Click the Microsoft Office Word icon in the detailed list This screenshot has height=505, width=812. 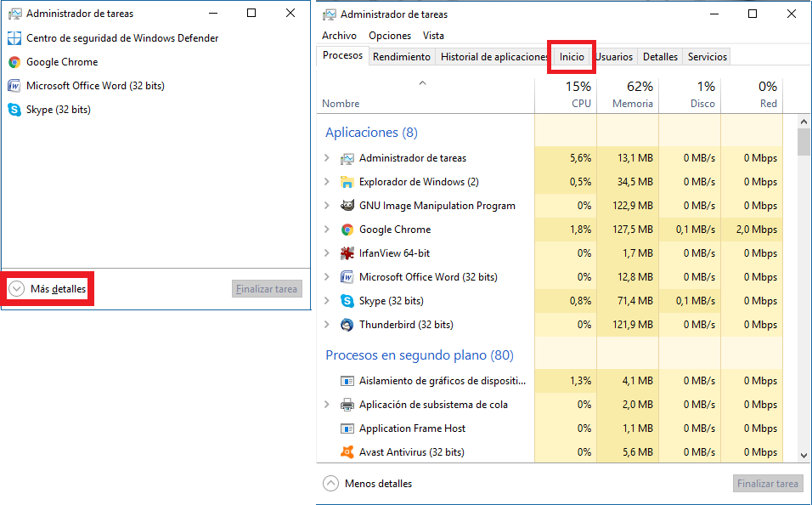[347, 277]
